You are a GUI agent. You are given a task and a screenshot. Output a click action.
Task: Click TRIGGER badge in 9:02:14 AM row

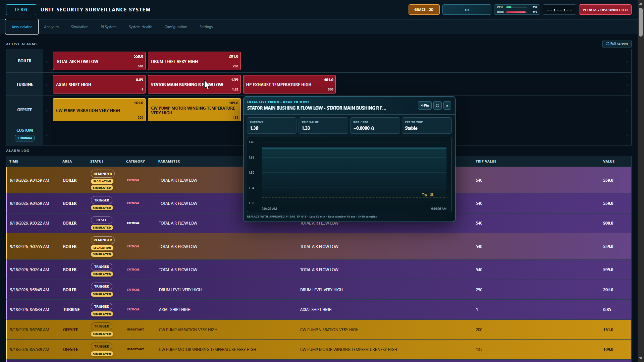102,266
